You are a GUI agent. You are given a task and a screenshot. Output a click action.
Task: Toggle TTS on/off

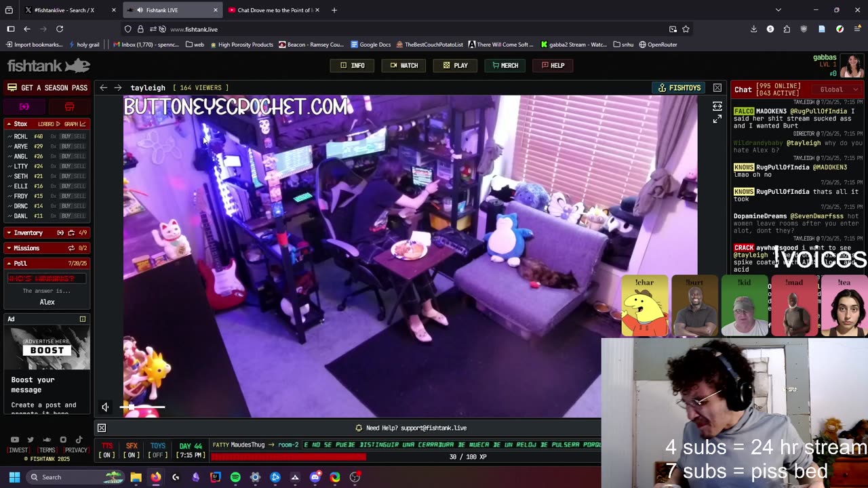tap(106, 450)
